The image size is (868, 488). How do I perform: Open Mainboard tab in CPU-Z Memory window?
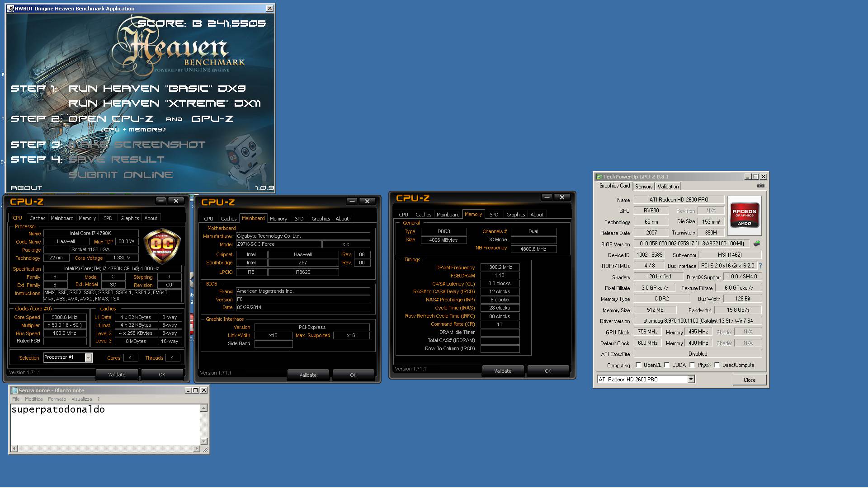pos(448,215)
